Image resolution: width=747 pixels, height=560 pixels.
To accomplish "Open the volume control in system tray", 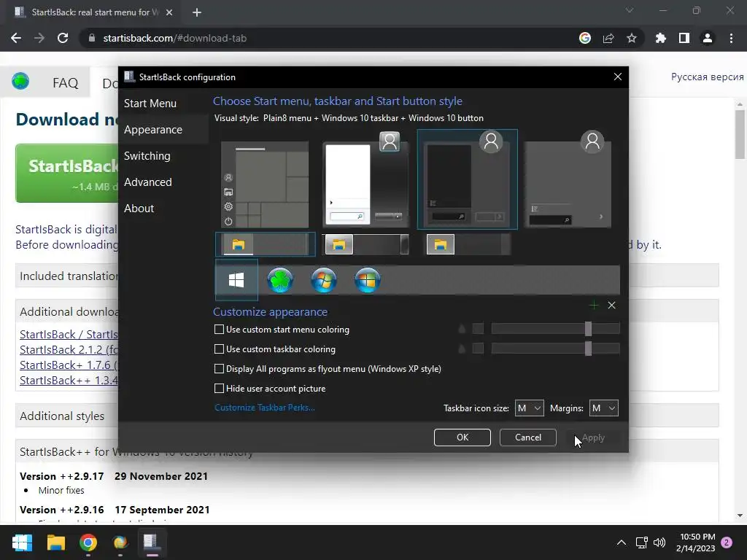I will 659,542.
